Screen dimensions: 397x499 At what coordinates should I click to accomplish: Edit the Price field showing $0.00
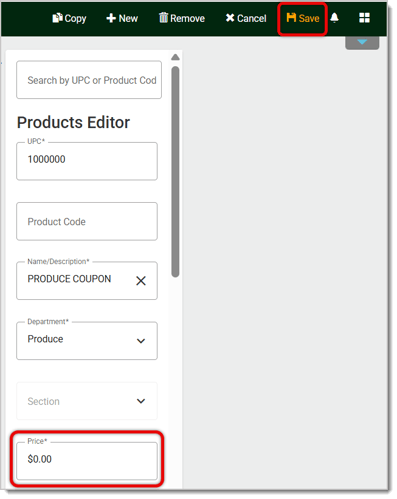(87, 461)
